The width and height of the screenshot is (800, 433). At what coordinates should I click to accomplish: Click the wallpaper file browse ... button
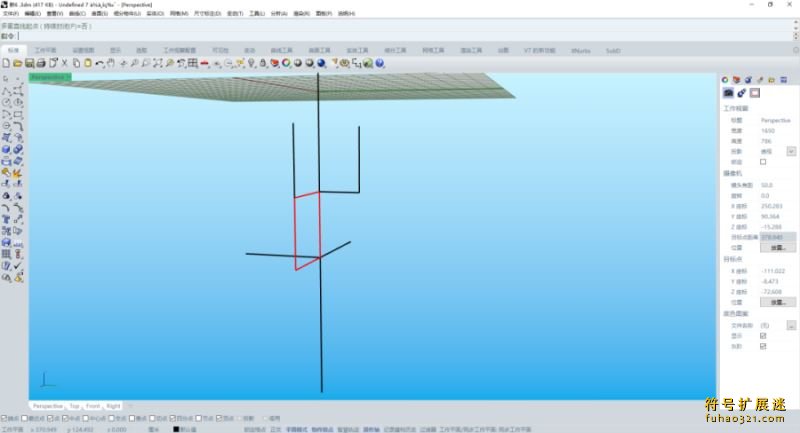pyautogui.click(x=791, y=325)
